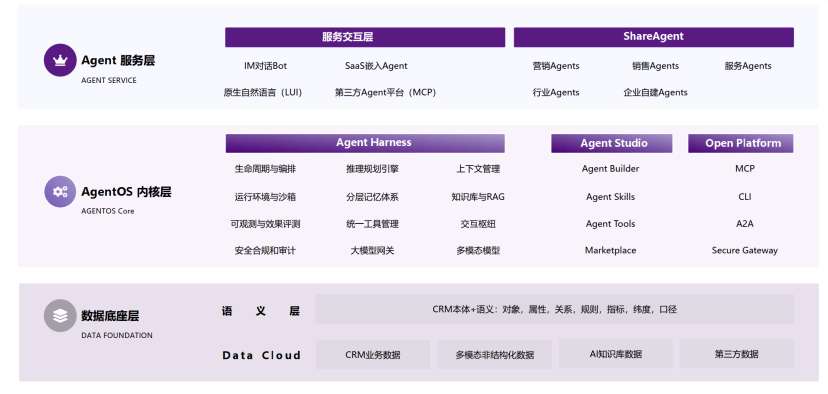828x394 pixels.
Task: Click the DATA FOUNDATION subtitle
Action: point(117,335)
